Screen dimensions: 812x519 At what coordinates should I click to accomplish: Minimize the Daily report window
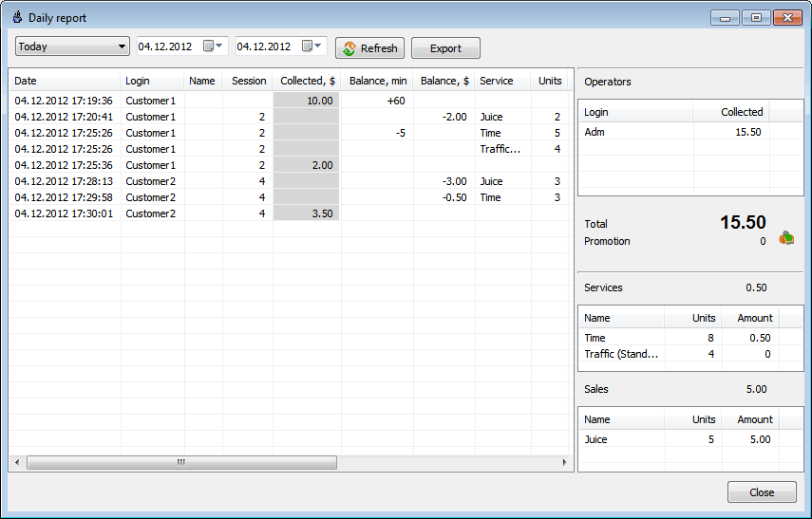coord(727,17)
